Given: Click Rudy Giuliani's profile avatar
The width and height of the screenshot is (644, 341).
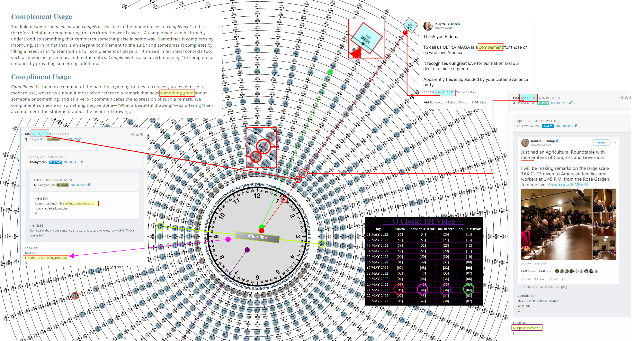Looking at the screenshot, I should [x=428, y=26].
